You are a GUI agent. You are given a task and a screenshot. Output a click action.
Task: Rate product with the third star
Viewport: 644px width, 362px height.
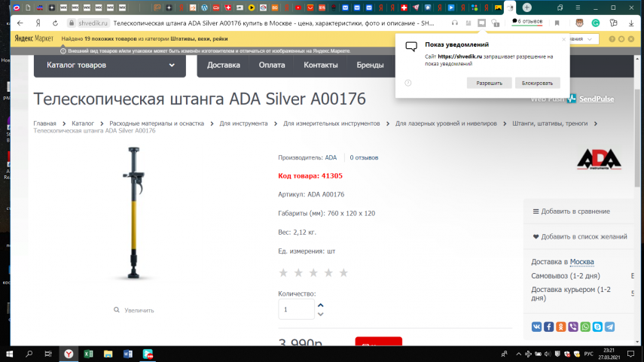(313, 272)
